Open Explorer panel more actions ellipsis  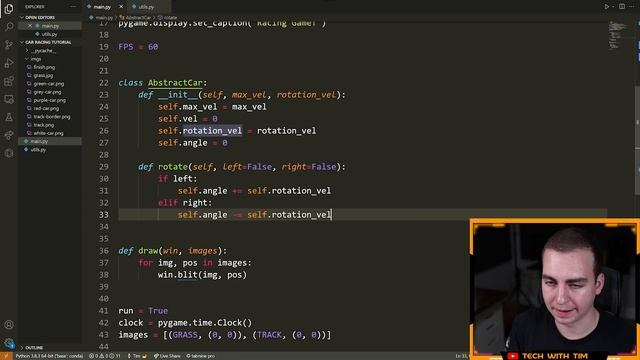(x=73, y=7)
